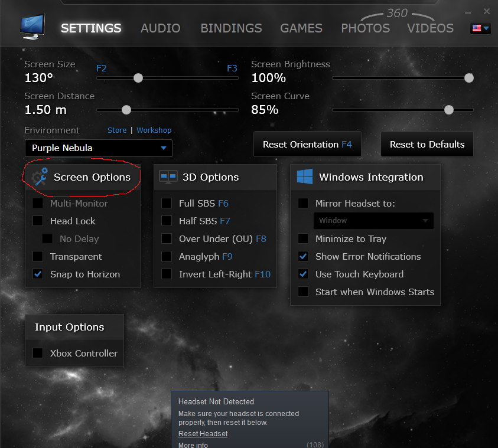Enable Half SBS mode checkbox
The width and height of the screenshot is (498, 448).
pos(167,221)
